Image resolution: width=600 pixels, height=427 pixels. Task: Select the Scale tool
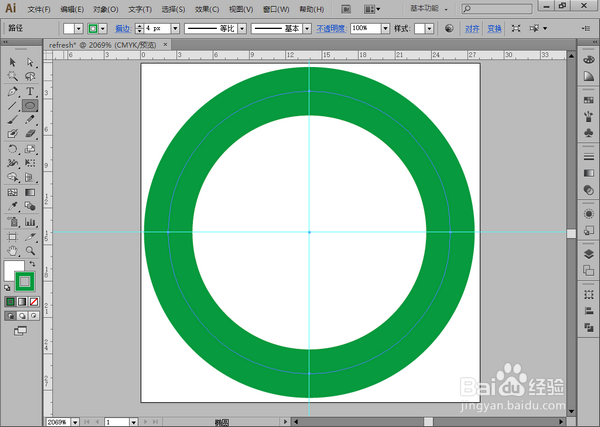click(30, 149)
